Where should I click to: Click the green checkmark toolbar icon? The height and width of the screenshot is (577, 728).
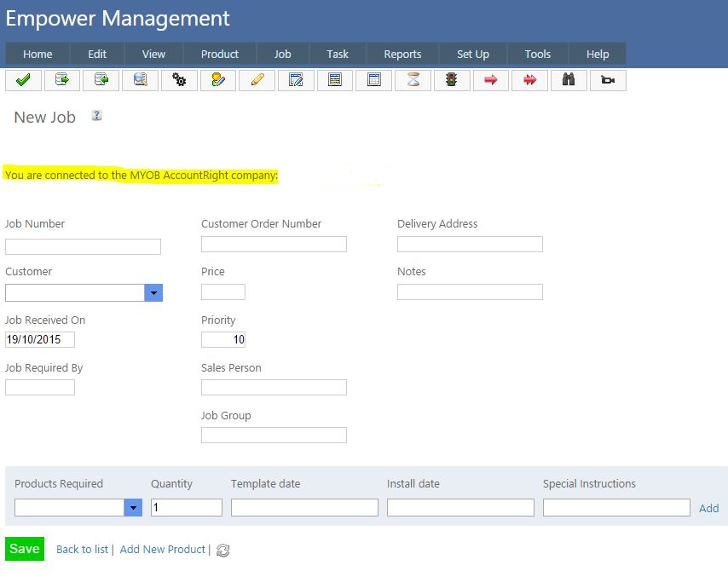pos(23,80)
